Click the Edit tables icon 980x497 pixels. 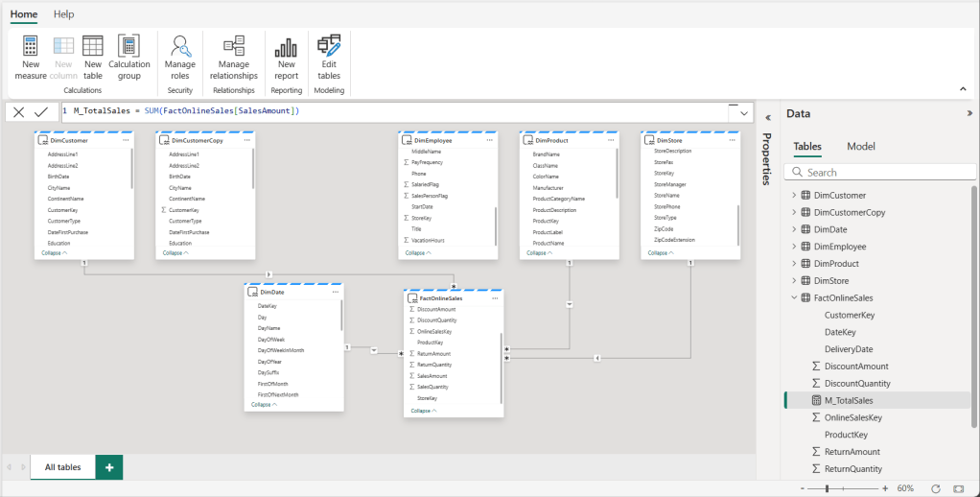click(x=329, y=46)
